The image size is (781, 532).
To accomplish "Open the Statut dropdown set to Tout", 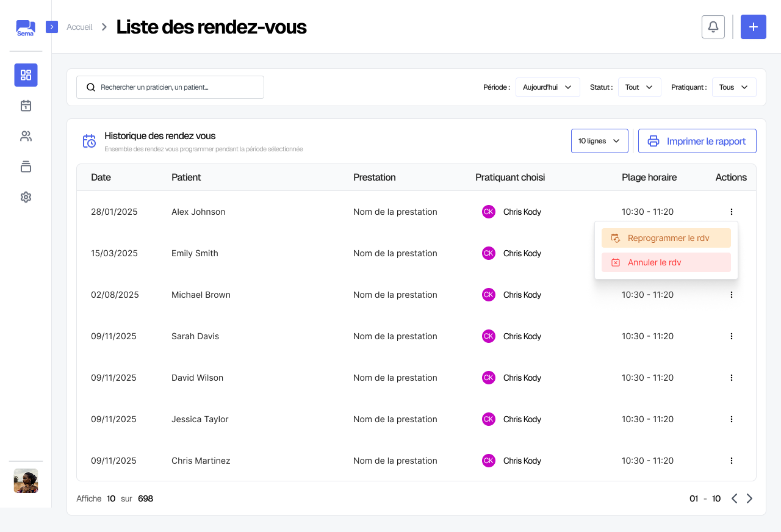I will tap(639, 87).
